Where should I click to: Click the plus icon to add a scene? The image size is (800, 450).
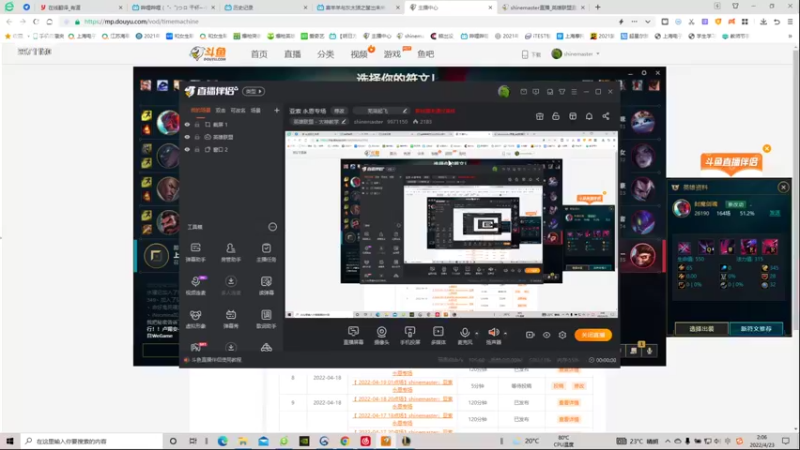tap(277, 110)
